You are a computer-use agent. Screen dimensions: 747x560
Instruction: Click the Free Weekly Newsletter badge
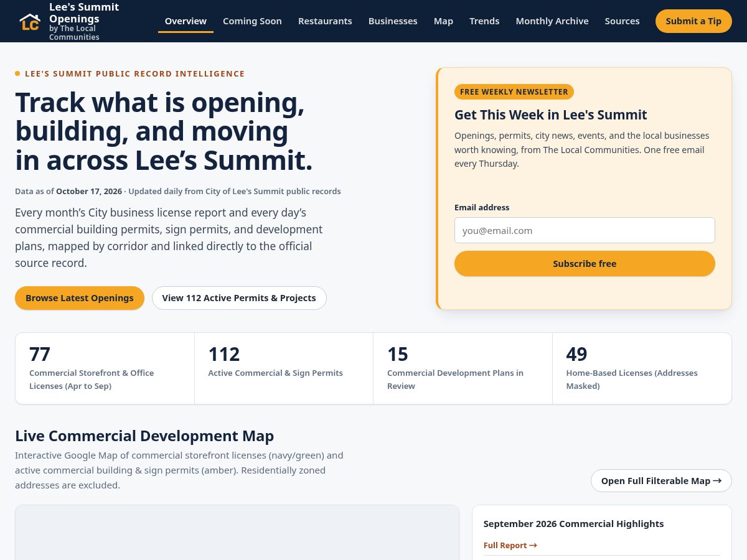(x=514, y=92)
